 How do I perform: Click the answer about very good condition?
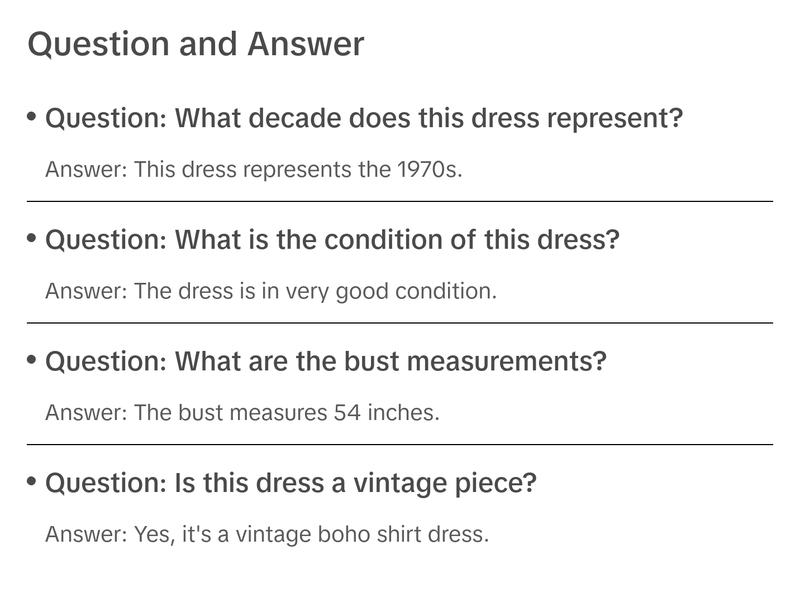coord(271,291)
